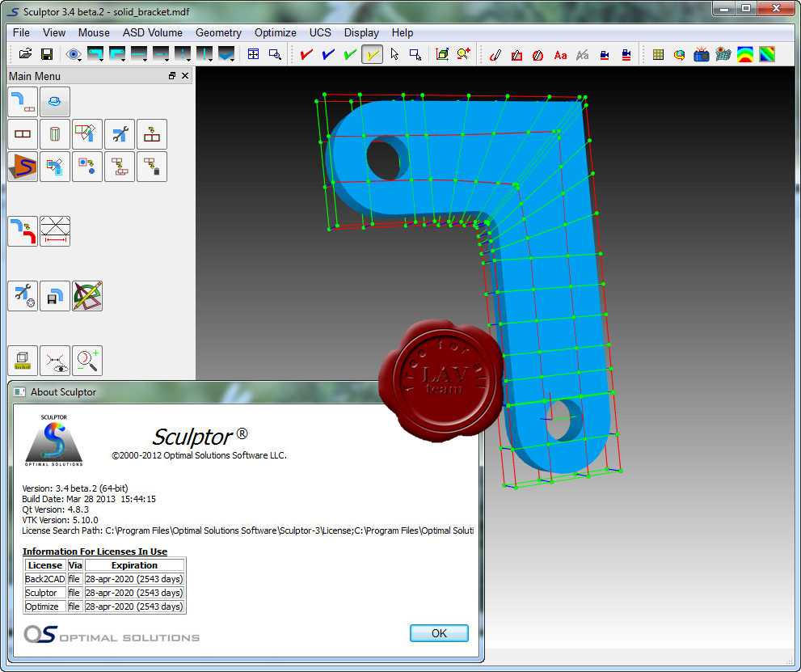Select the zoom box tool
Screen dimensions: 801x672
275,54
